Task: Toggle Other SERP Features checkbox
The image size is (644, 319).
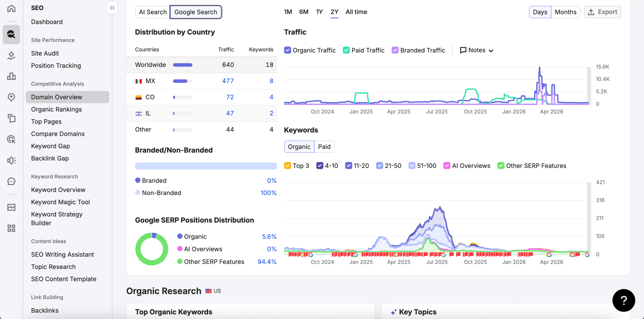Action: pos(501,166)
